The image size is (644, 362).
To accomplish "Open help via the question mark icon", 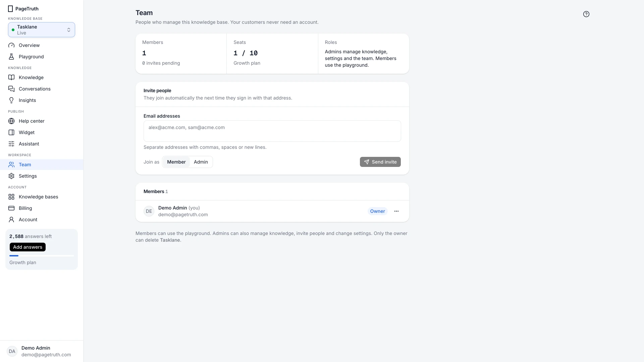I will coord(586,14).
